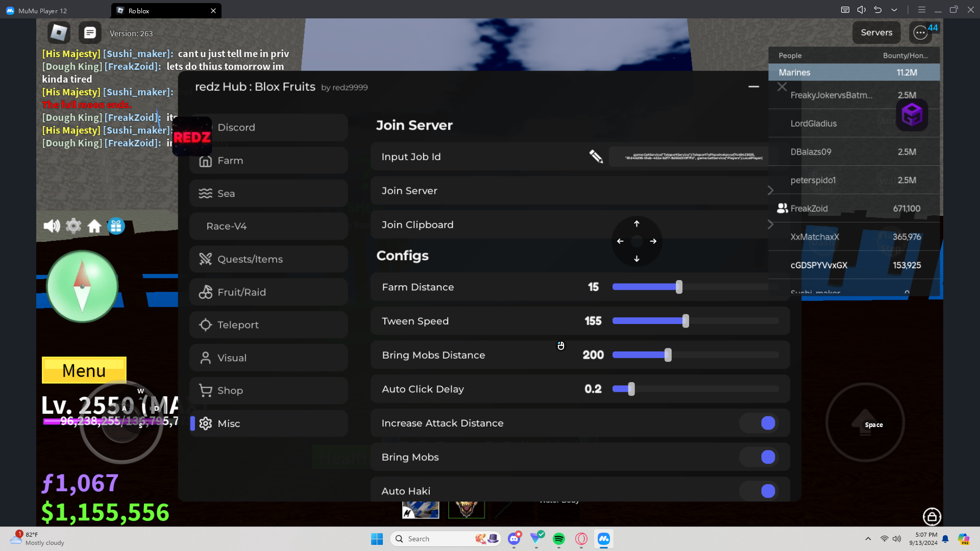Toggle the Bring Mobs switch
Image resolution: width=980 pixels, height=551 pixels.
(x=758, y=457)
